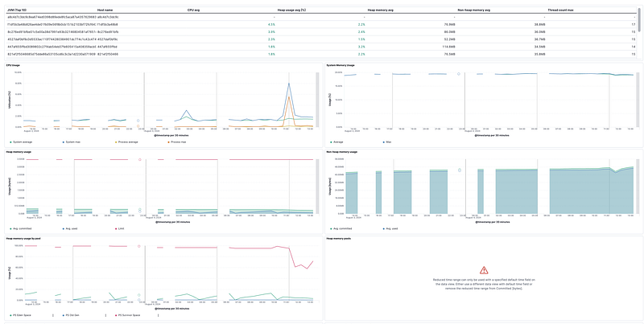Toggle System average legend in CPU Usage

(x=22, y=141)
